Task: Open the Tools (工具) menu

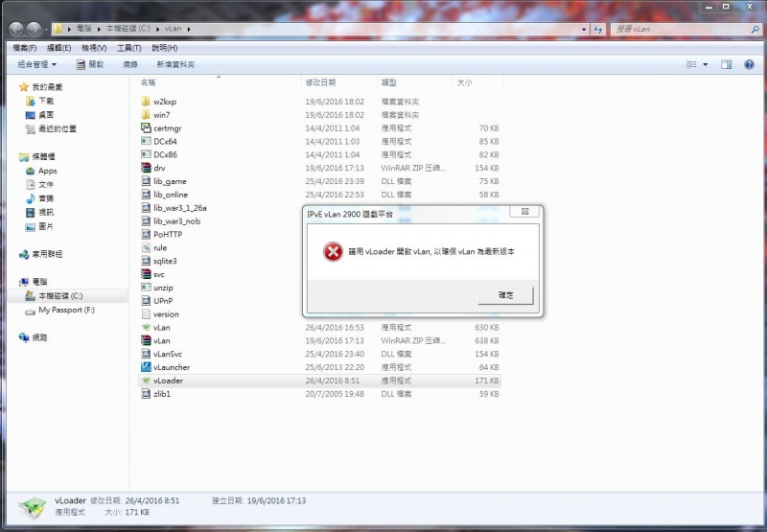Action: click(129, 48)
